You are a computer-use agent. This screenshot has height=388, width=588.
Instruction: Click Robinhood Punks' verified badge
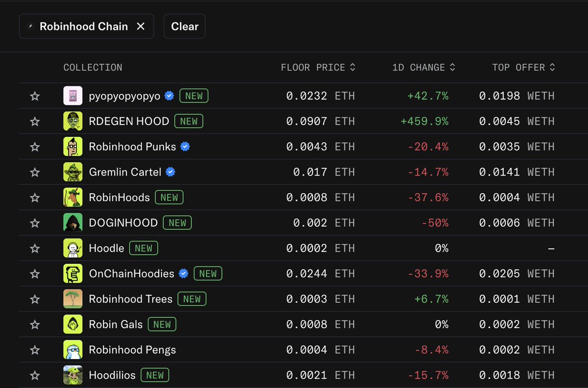185,147
